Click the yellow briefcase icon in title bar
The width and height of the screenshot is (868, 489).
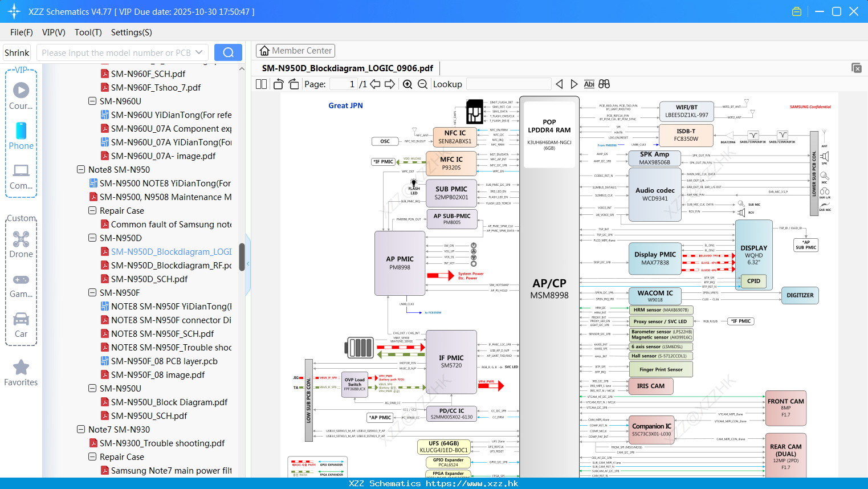(797, 11)
